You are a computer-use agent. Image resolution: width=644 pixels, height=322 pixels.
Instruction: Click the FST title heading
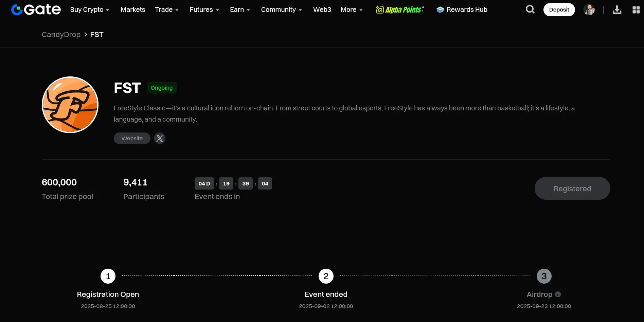pyautogui.click(x=127, y=88)
